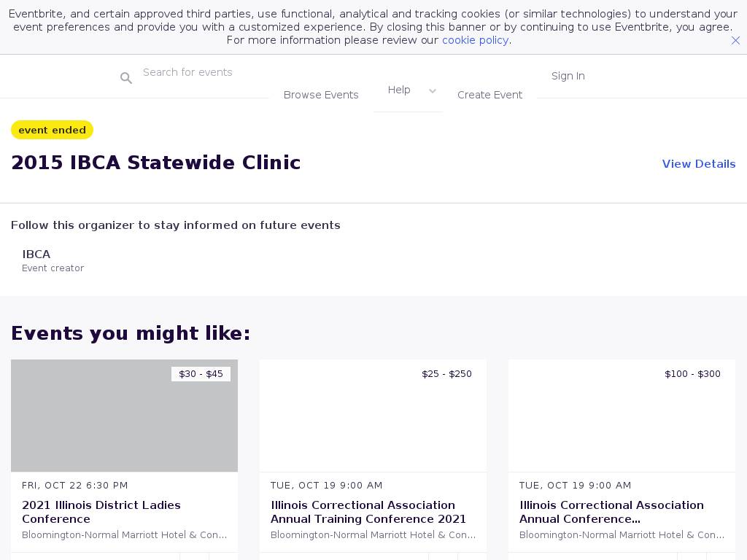Viewport: 747px width, 560px height.
Task: Open the IBCA organizer profile
Action: pyautogui.click(x=36, y=254)
